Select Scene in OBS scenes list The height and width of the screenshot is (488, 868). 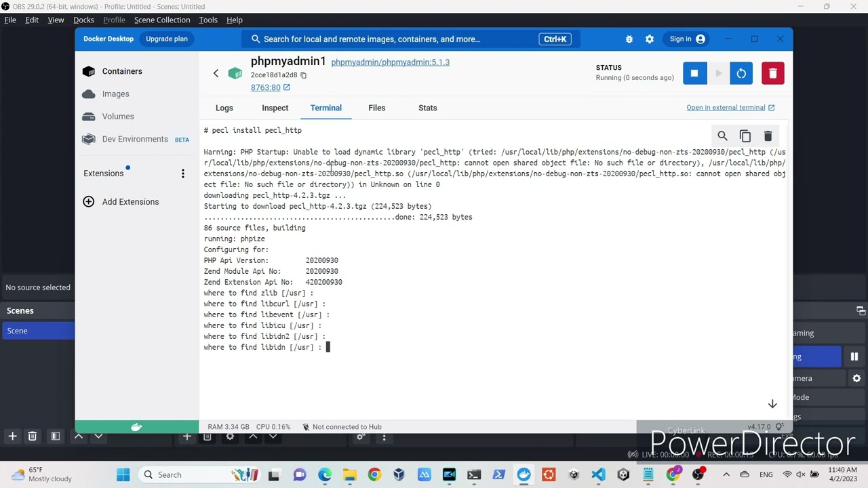coord(37,331)
